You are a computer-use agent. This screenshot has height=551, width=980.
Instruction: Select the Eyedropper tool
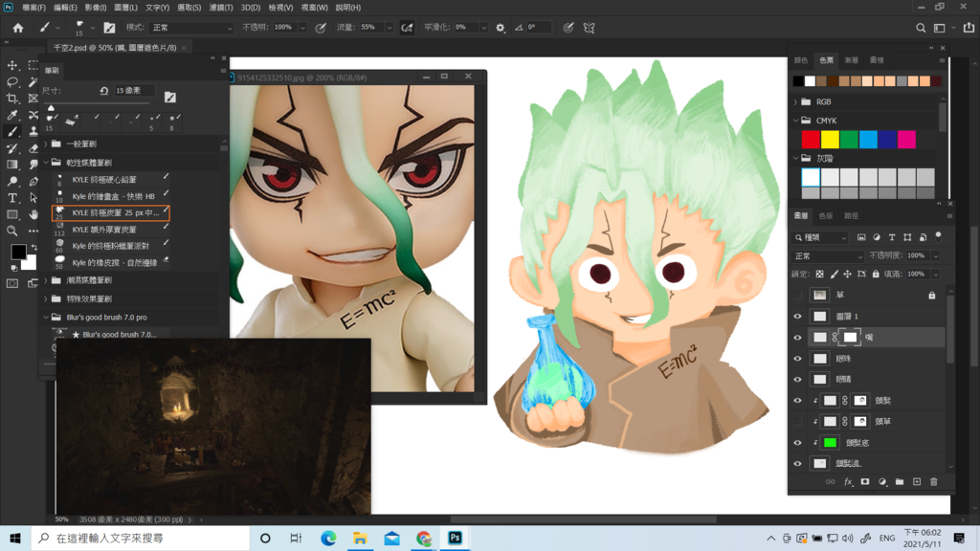pyautogui.click(x=11, y=115)
